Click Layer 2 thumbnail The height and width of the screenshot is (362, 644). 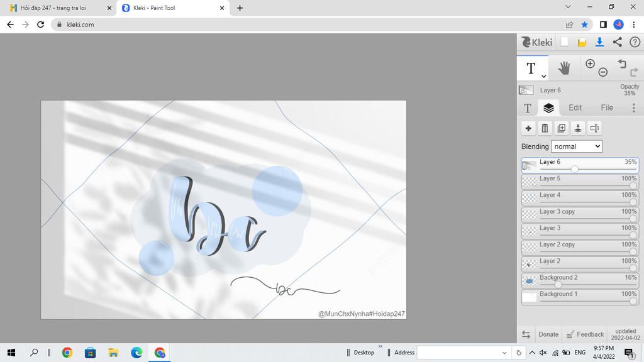tap(530, 265)
